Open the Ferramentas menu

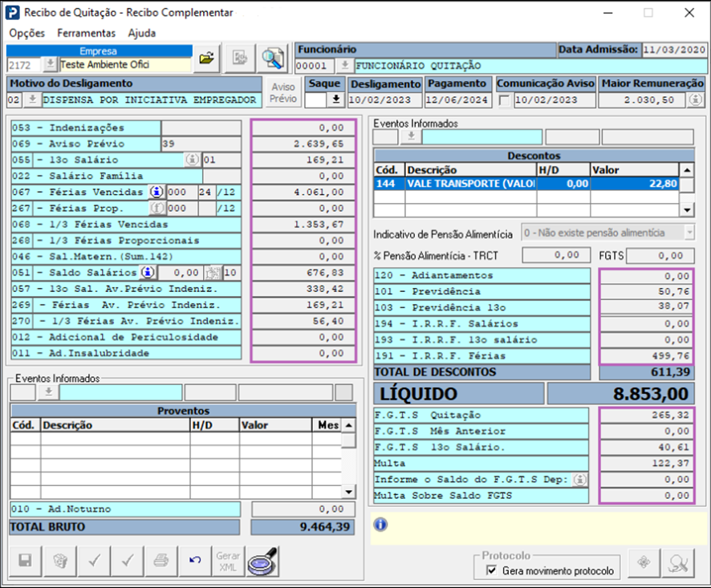click(86, 33)
